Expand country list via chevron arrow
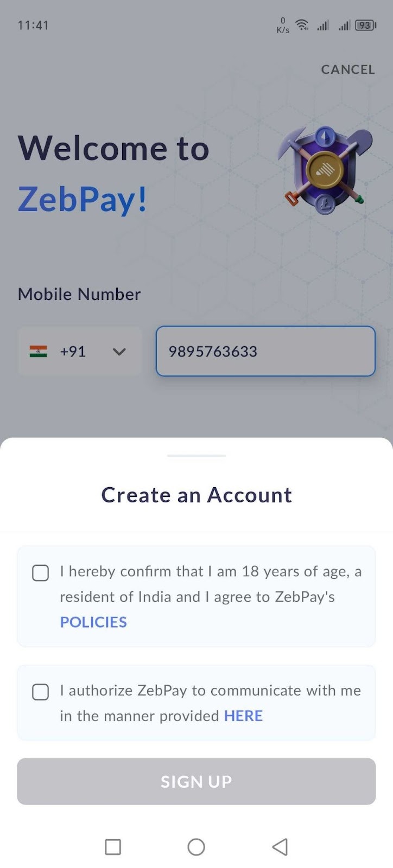The height and width of the screenshot is (868, 393). tap(119, 352)
